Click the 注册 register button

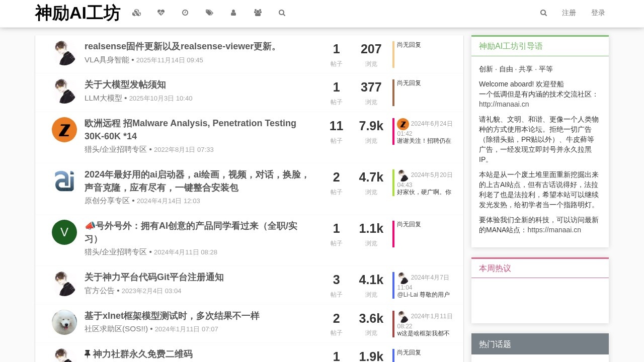569,13
